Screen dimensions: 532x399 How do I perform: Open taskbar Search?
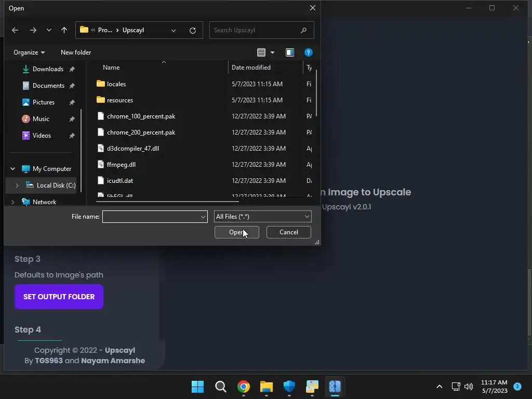[x=220, y=387]
